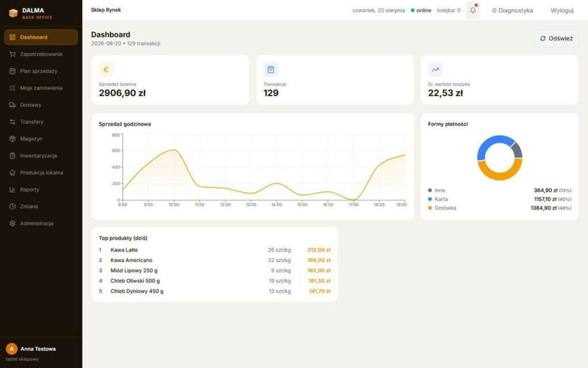Click the truck icon for Dostawy

click(x=13, y=105)
